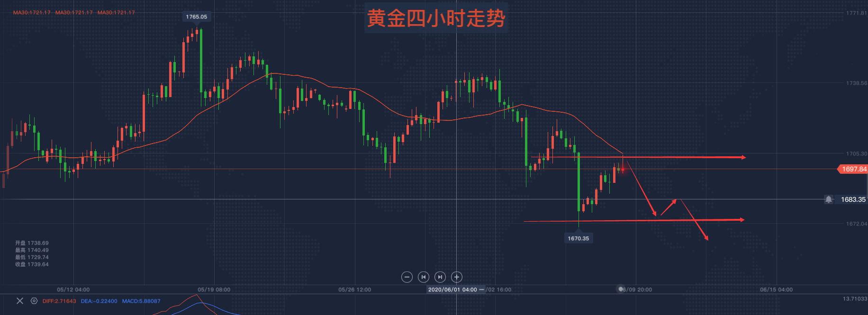Click the 2020/06/01 04:00 crosshair date label
This screenshot has height=315, width=868.
(x=452, y=289)
